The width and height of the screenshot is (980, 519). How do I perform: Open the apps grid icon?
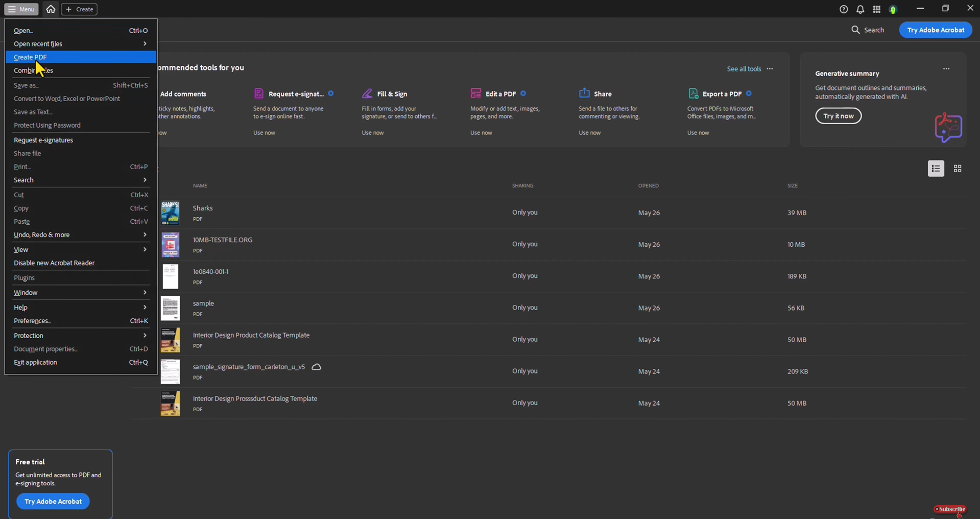tap(876, 9)
